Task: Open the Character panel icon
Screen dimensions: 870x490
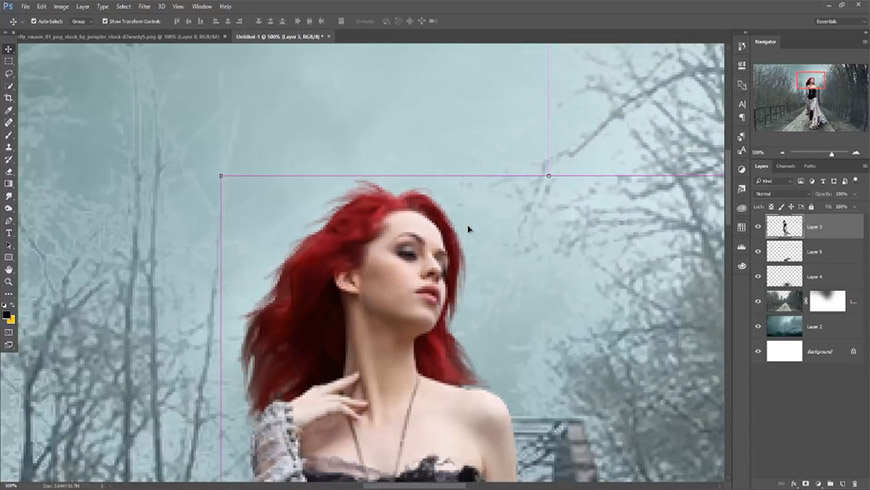Action: 742,104
